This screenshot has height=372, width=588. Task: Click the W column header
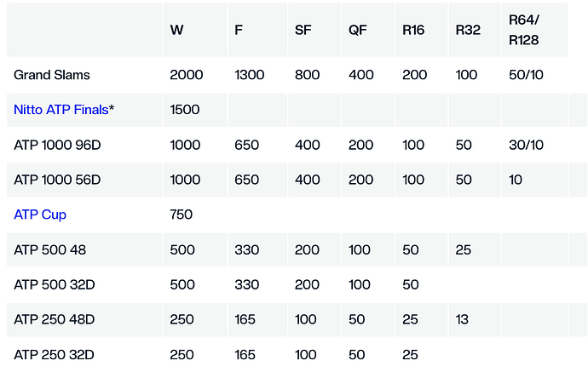tap(176, 30)
